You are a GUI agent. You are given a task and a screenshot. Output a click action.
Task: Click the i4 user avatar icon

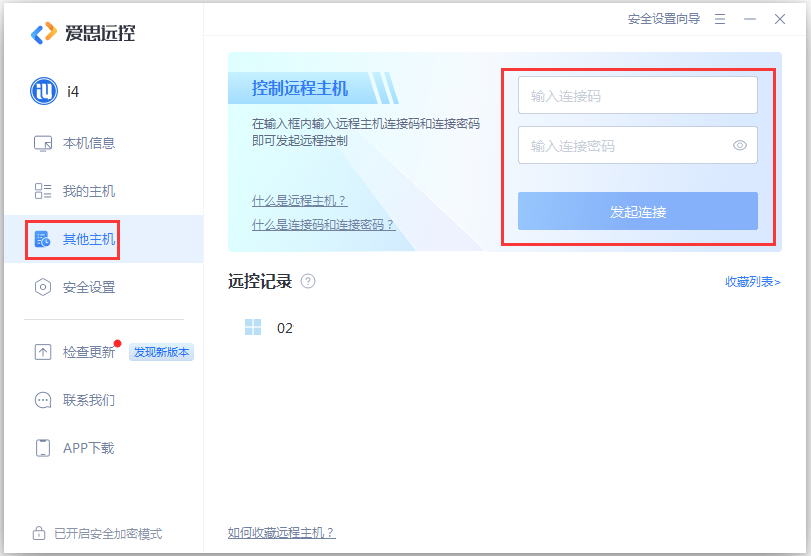tap(44, 91)
